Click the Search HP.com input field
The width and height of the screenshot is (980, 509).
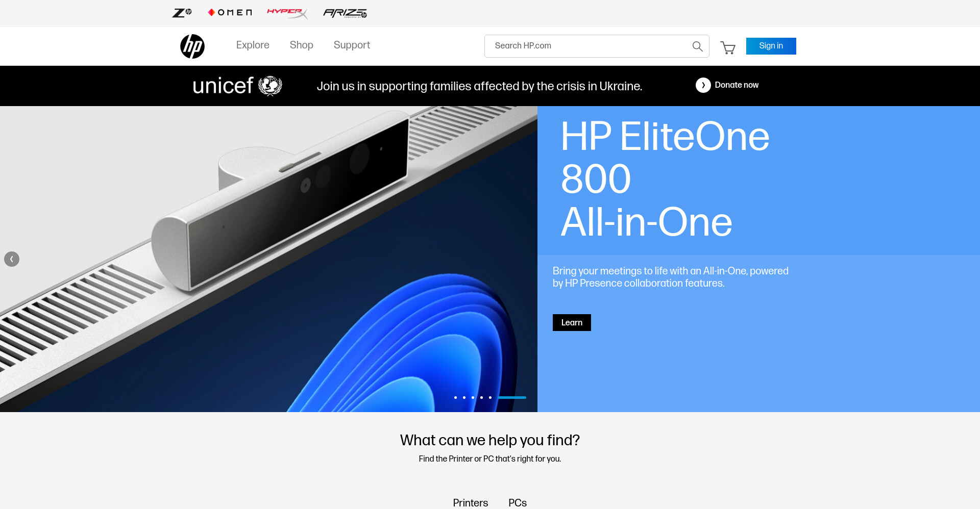[587, 46]
